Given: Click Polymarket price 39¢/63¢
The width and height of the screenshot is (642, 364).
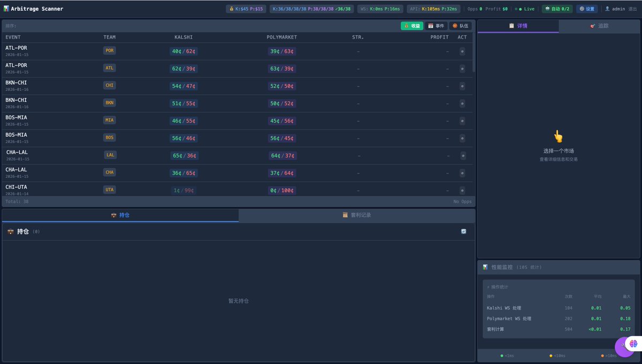Looking at the screenshot, I should (282, 51).
